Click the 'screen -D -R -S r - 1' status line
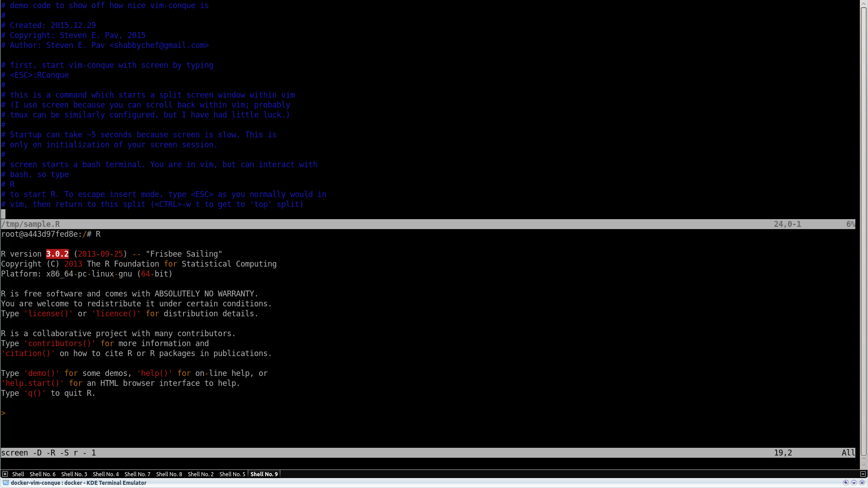Image resolution: width=868 pixels, height=488 pixels. click(x=428, y=453)
